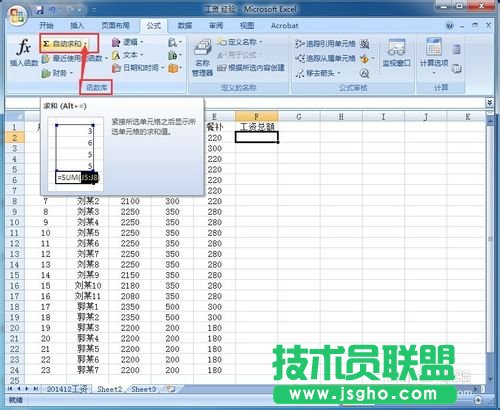The image size is (500, 410).
Task: Go to last sheet navigation arrow
Action: coord(36,389)
